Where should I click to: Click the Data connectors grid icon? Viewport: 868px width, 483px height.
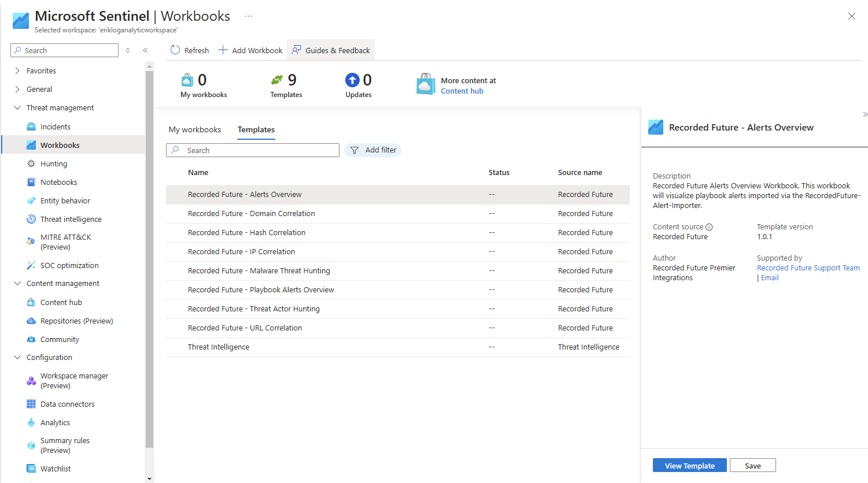coord(31,404)
